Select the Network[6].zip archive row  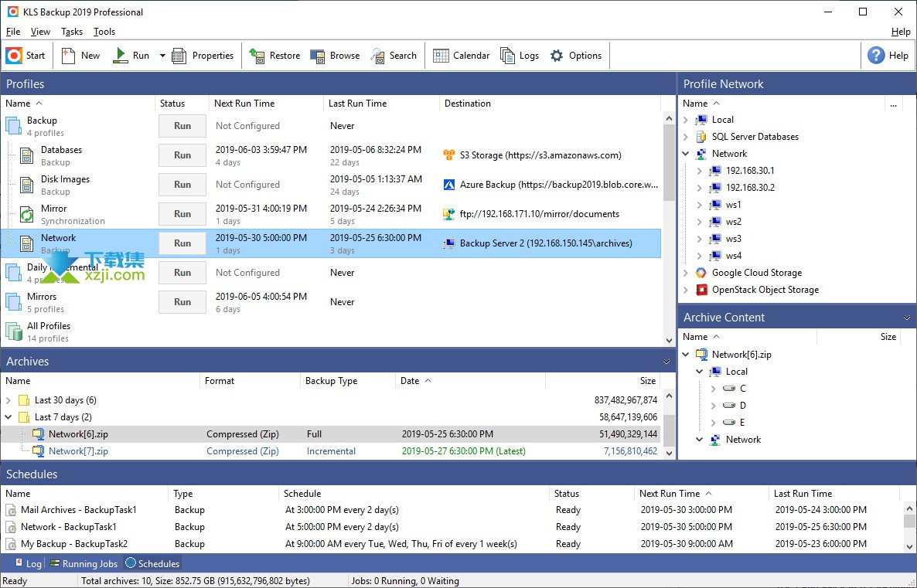pyautogui.click(x=331, y=434)
